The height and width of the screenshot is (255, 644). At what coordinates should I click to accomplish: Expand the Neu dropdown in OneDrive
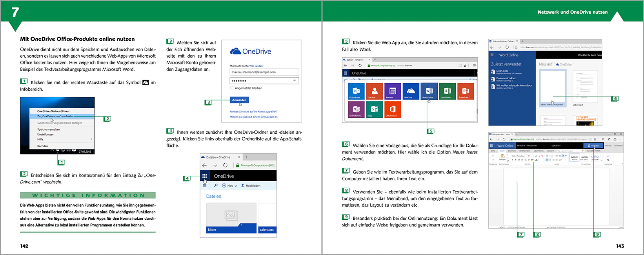[230, 186]
